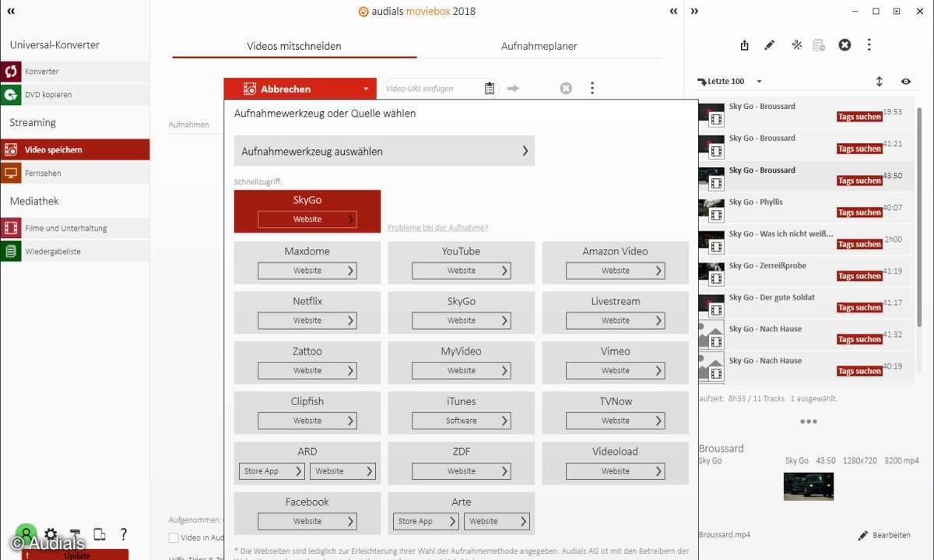Select the Wiedergabeliste sidebar label

53,252
